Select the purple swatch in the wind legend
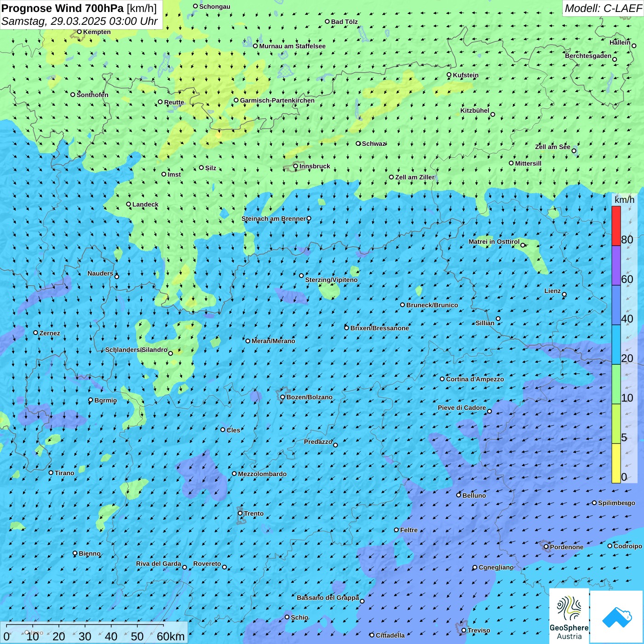The width and height of the screenshot is (644, 644). point(616,265)
